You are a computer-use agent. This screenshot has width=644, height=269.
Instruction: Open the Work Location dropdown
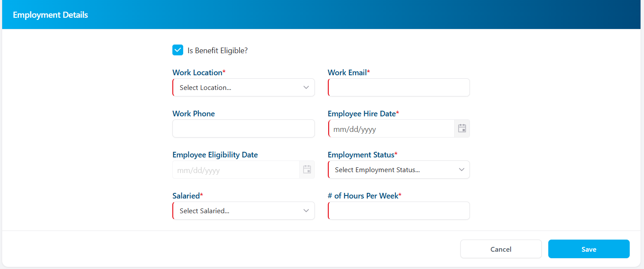(243, 87)
